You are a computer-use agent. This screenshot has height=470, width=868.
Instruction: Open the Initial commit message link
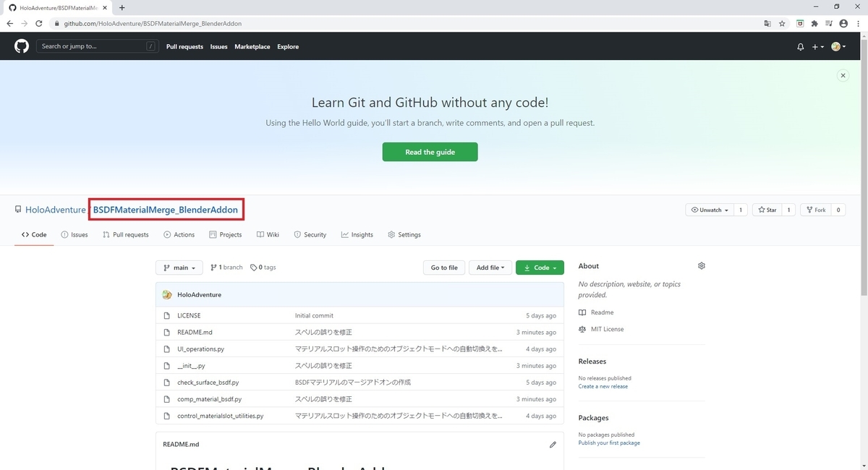click(x=314, y=315)
